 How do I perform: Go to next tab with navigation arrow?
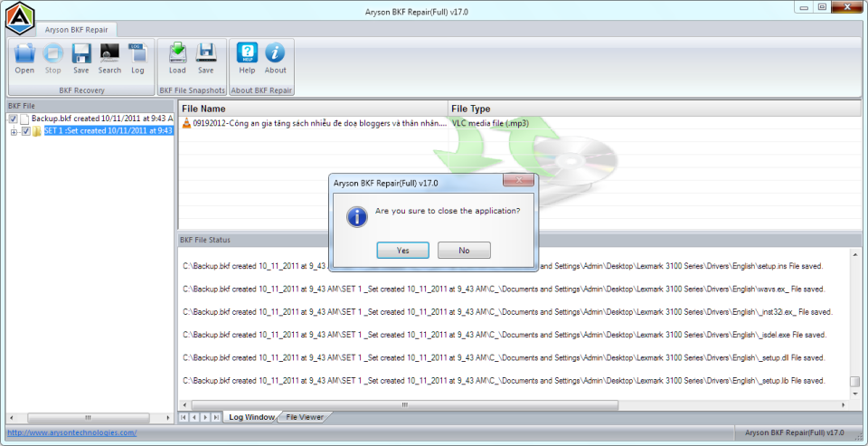click(x=205, y=417)
